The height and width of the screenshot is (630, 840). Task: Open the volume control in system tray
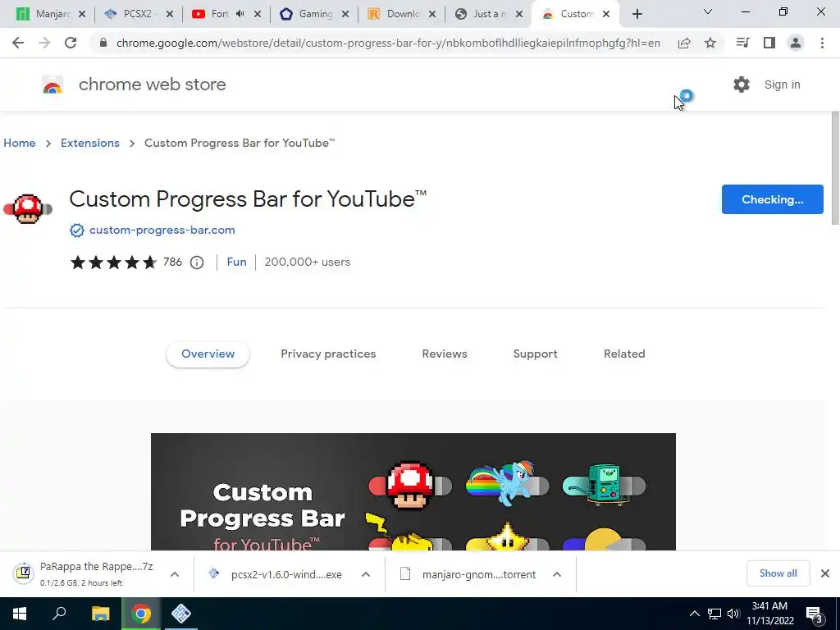(x=733, y=614)
